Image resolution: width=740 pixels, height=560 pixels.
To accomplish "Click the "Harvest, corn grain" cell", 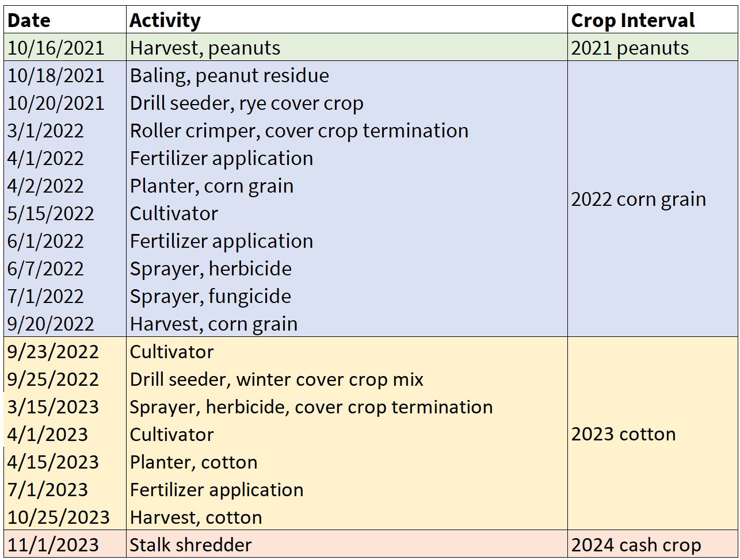I will coord(213,324).
